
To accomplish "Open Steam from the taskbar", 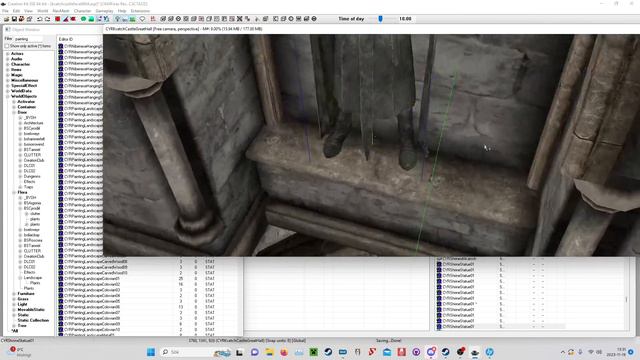I will pyautogui.click(x=328, y=352).
